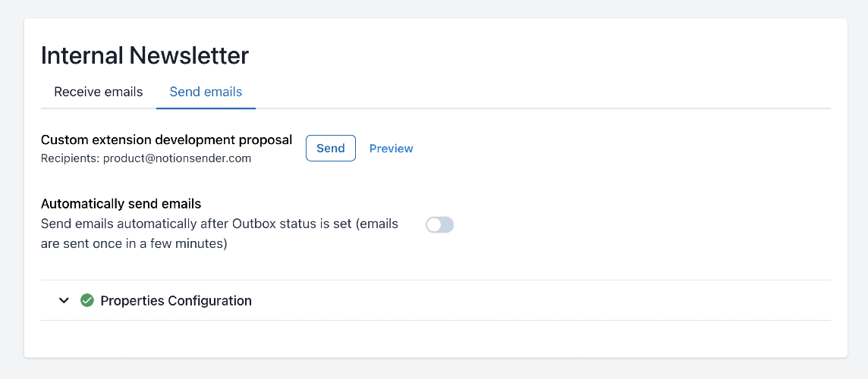The width and height of the screenshot is (868, 379).
Task: Click the Internal Newsletter page heading
Action: pos(144,55)
